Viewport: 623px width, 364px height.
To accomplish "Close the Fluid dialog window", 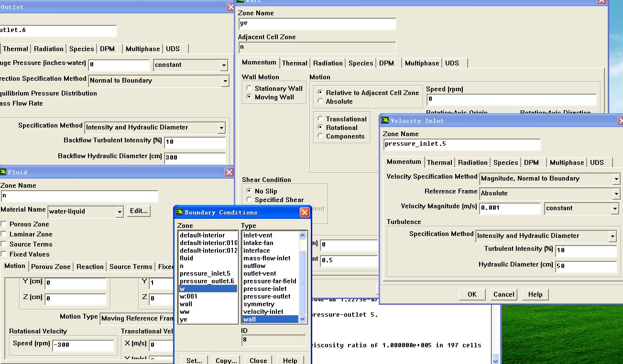I will coord(229,172).
